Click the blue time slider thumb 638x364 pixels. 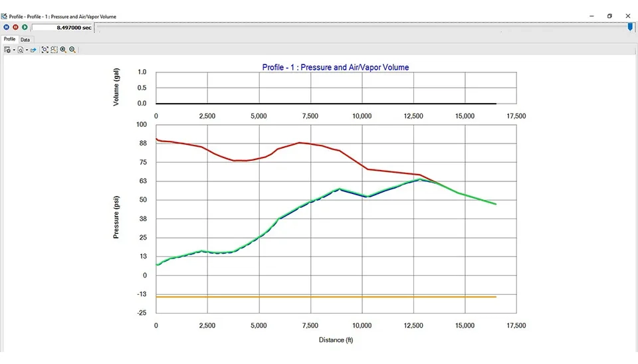(630, 27)
